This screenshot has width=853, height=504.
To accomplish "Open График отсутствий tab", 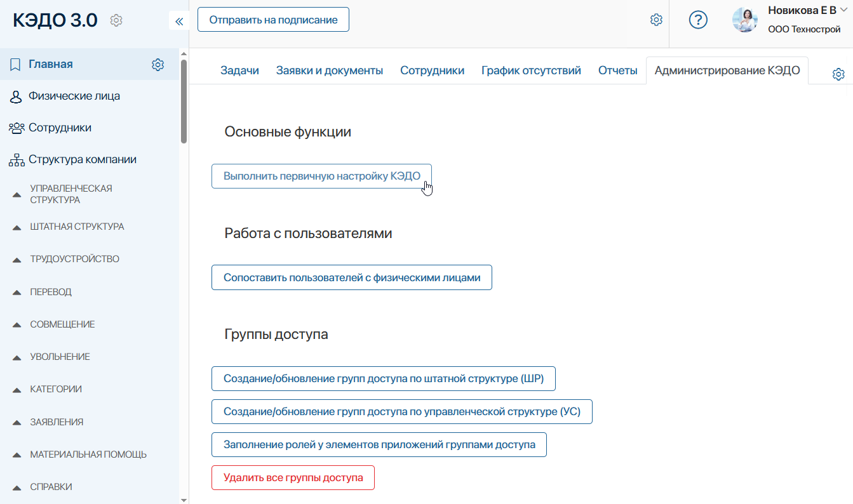I will [x=531, y=70].
